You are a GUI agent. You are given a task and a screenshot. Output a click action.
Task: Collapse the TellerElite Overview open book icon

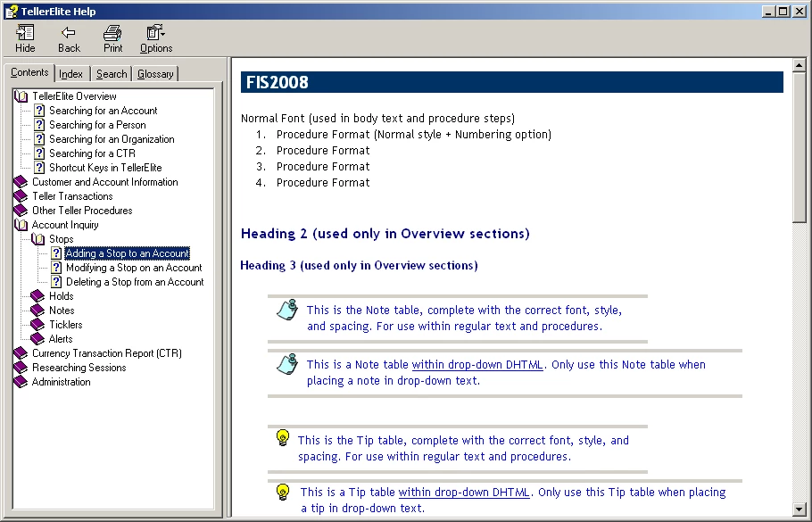coord(21,96)
